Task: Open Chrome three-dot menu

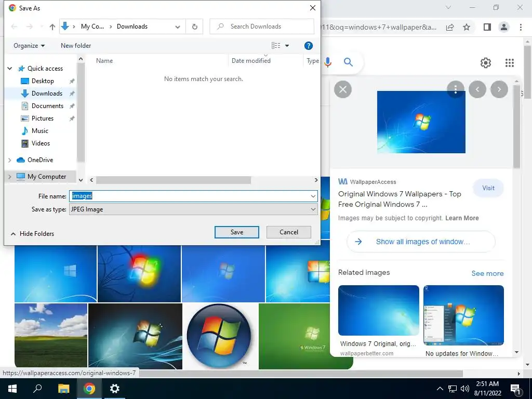Action: pos(521,27)
